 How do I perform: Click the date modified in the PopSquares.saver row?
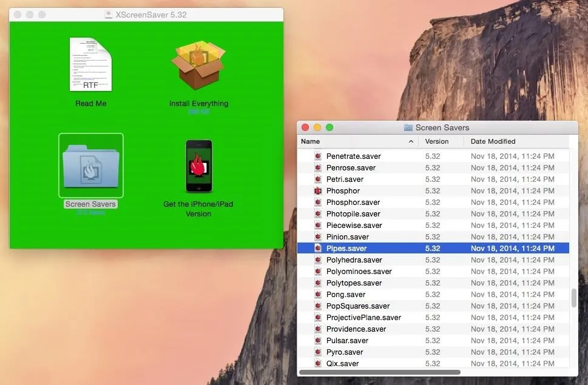click(513, 306)
